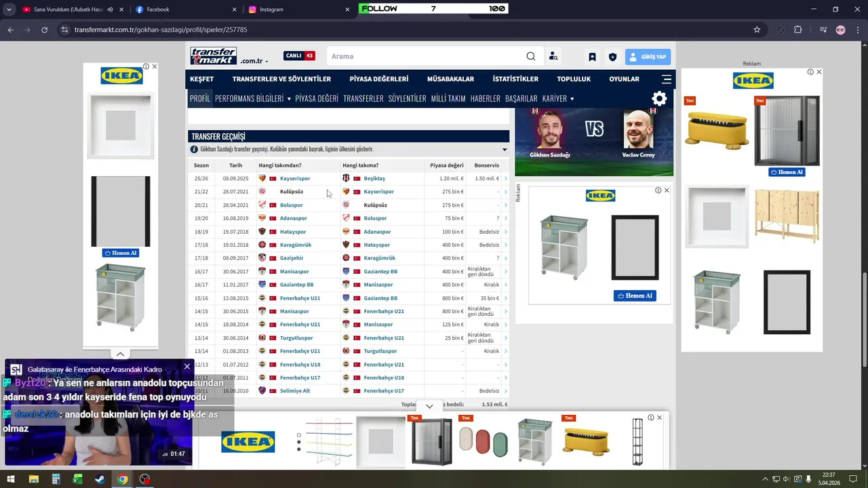Open the Chrome profile avatar
This screenshot has height=488, width=868.
click(x=841, y=30)
